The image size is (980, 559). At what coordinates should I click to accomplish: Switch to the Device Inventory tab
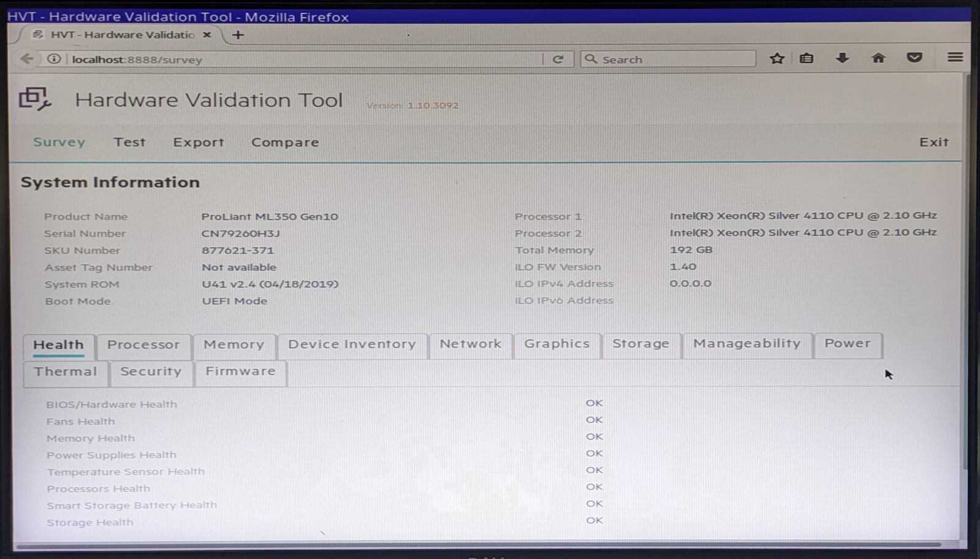352,344
